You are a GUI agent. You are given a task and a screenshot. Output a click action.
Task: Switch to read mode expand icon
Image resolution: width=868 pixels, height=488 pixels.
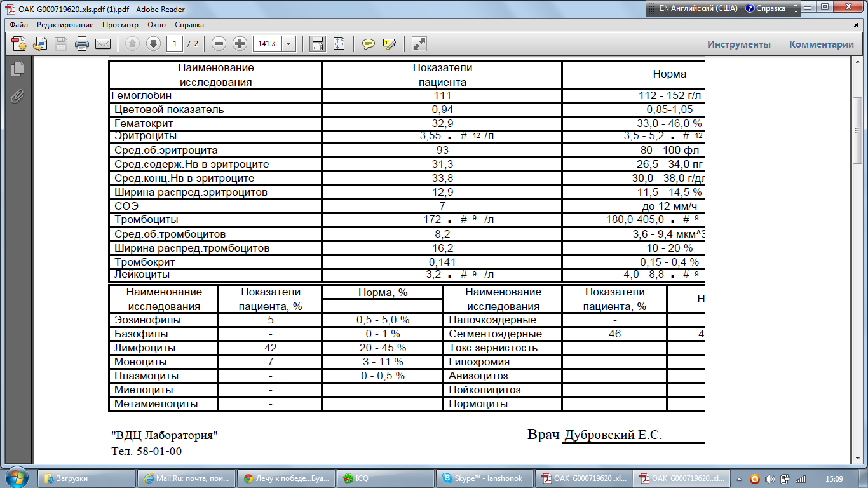pos(419,44)
